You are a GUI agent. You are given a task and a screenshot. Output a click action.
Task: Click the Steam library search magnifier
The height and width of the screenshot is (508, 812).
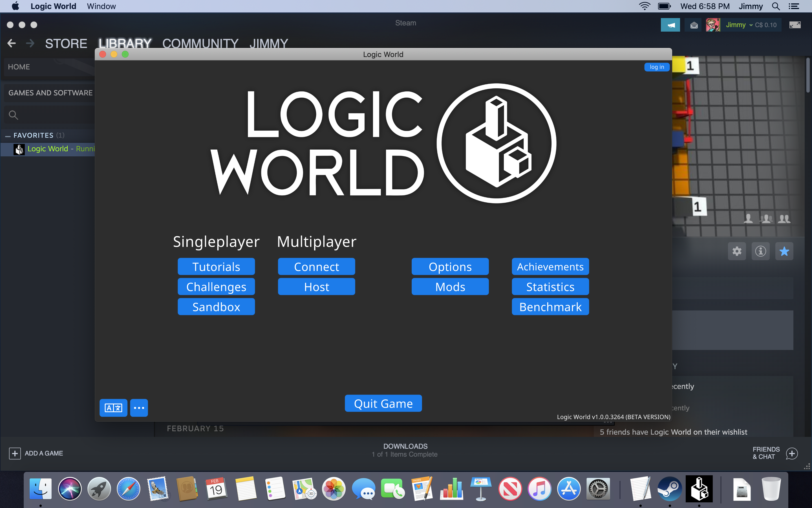14,115
